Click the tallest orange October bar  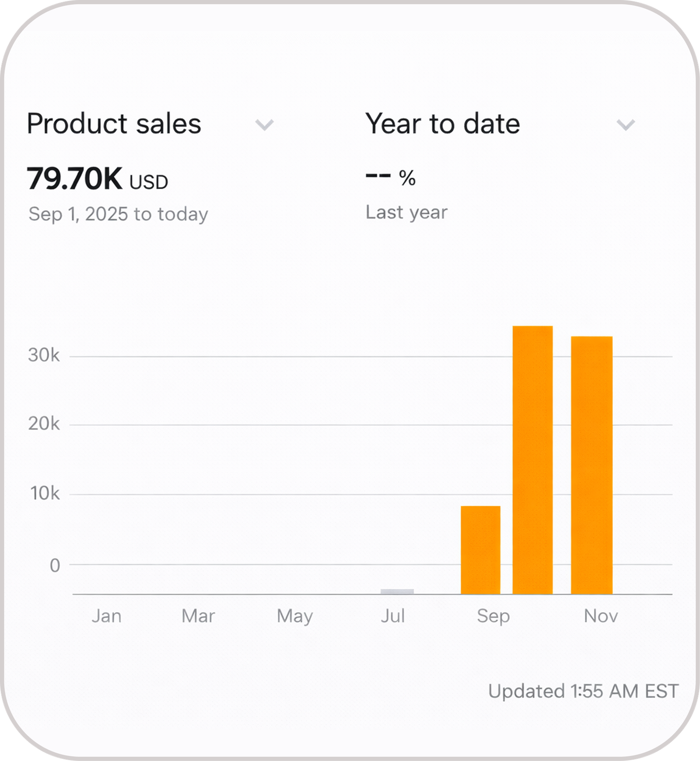coord(532,460)
